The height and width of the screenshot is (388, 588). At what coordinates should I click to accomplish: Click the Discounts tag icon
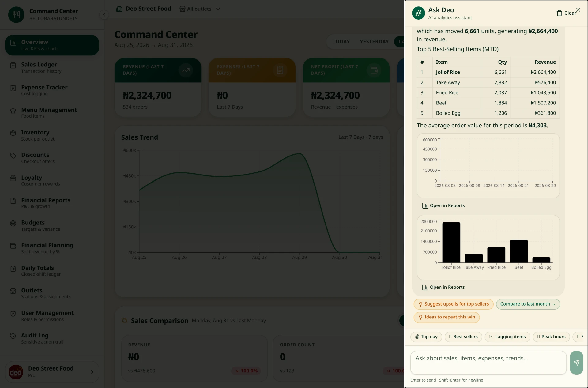(13, 156)
